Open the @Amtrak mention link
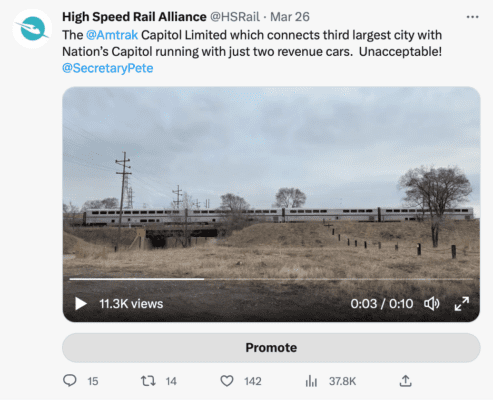Viewport: 493px width, 400px height. (x=112, y=35)
